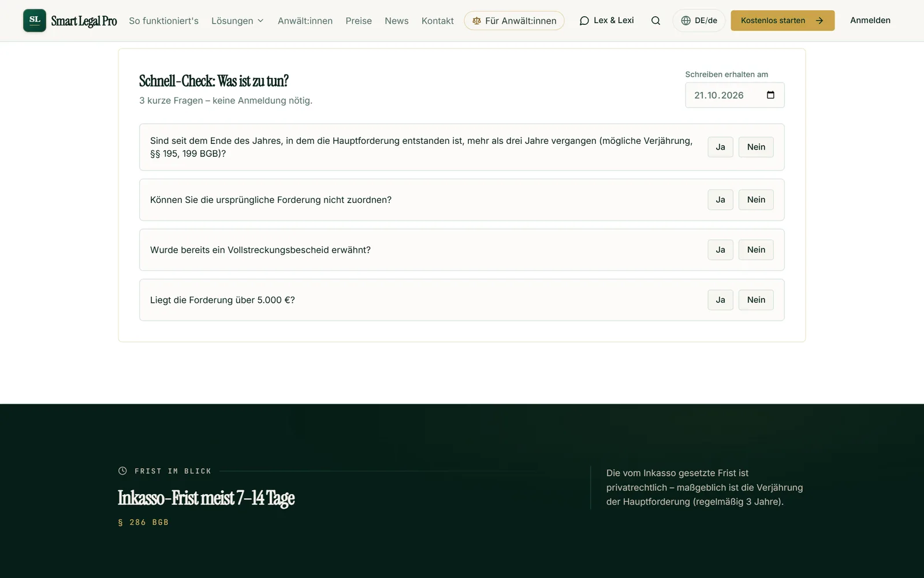This screenshot has width=924, height=578.
Task: Go to Anwält:innen nav item
Action: tap(305, 21)
